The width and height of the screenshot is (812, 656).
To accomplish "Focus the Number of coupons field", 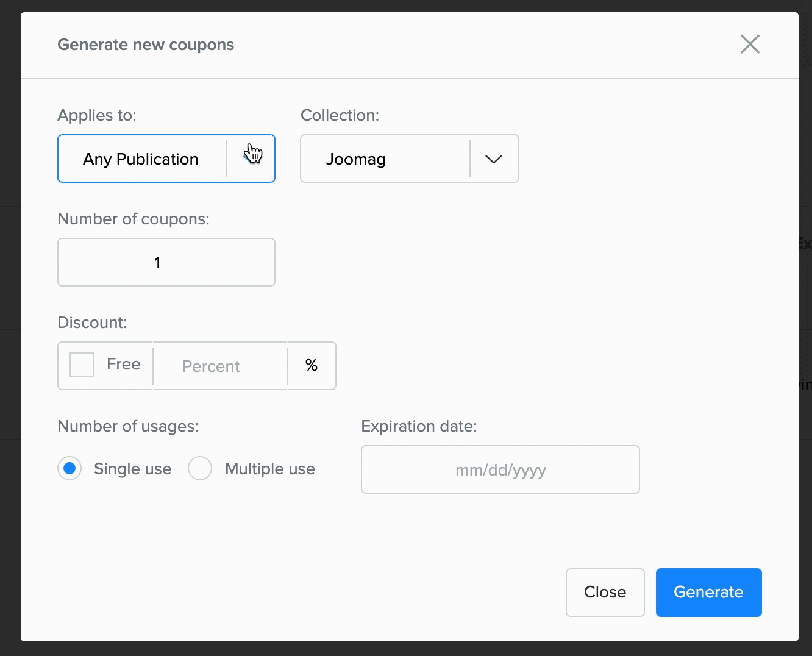I will coord(166,262).
